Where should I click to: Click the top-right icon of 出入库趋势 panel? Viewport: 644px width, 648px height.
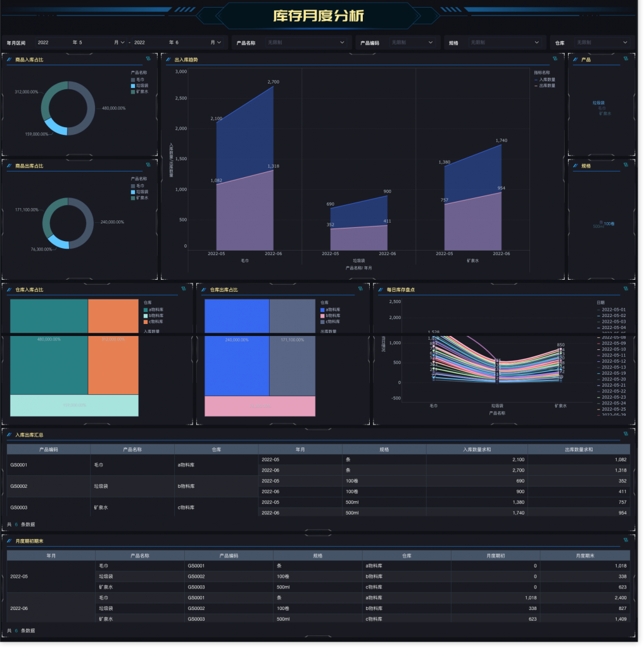555,59
